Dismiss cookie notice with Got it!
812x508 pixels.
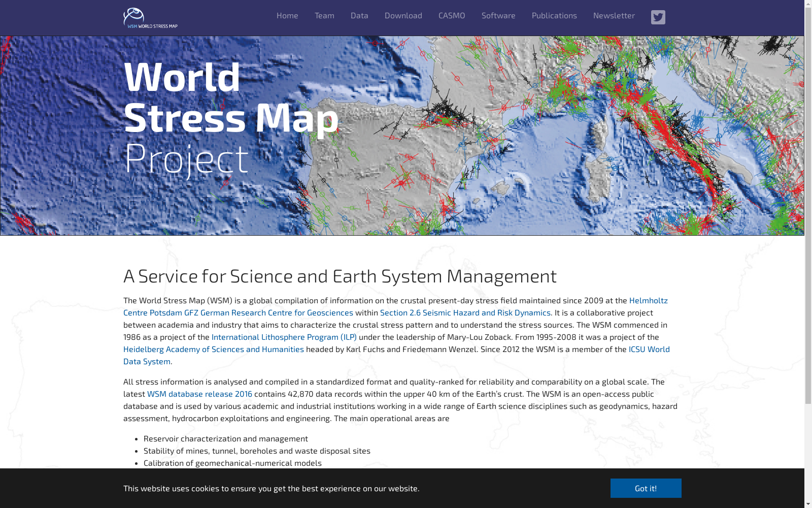pos(646,488)
